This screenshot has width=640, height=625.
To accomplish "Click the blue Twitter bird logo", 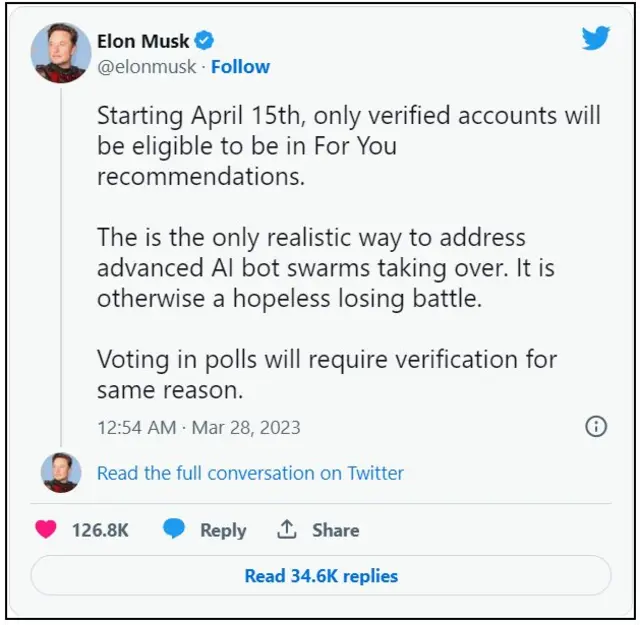I will (x=596, y=39).
